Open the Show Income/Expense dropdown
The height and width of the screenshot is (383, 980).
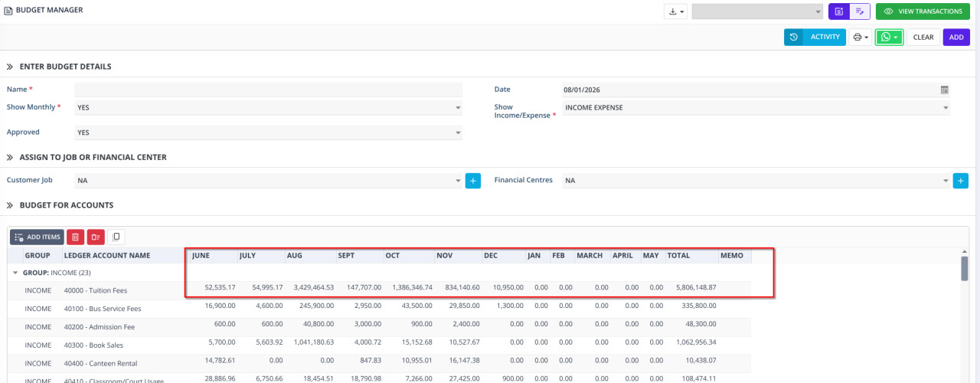coord(756,108)
